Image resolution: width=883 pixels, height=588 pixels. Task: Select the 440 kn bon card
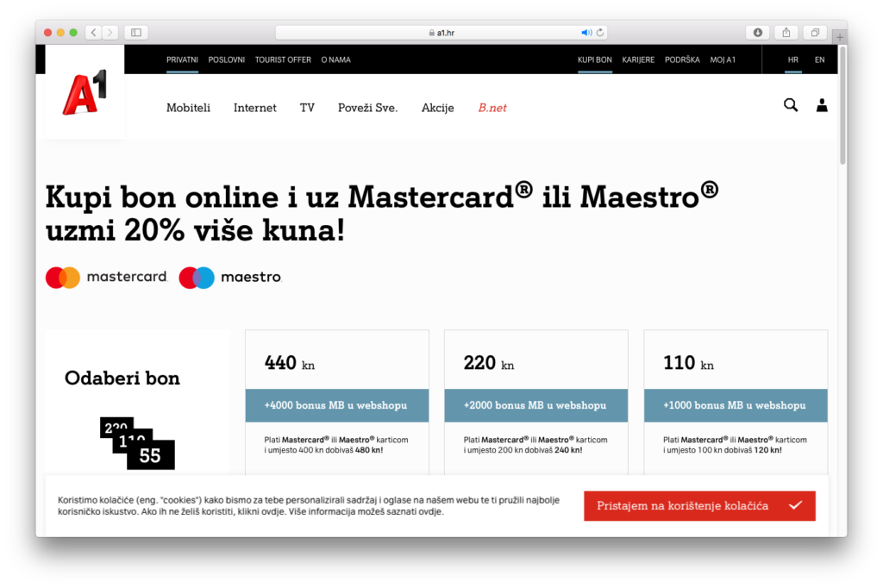coord(336,363)
